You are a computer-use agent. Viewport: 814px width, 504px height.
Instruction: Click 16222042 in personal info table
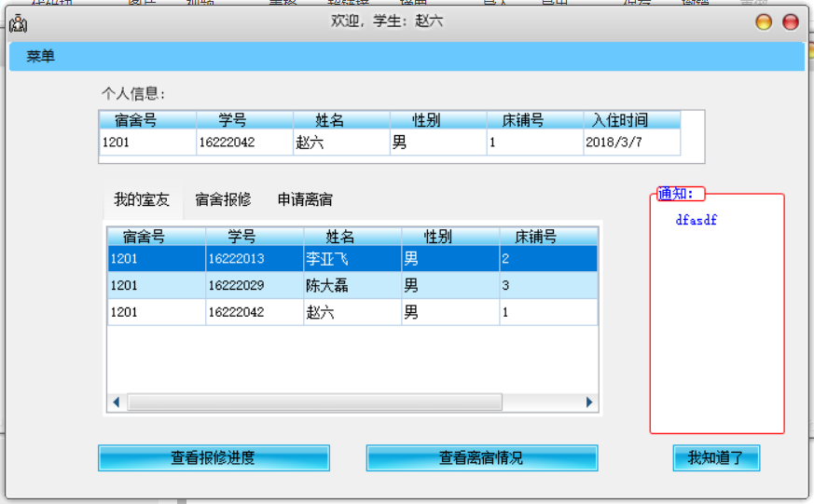click(244, 143)
